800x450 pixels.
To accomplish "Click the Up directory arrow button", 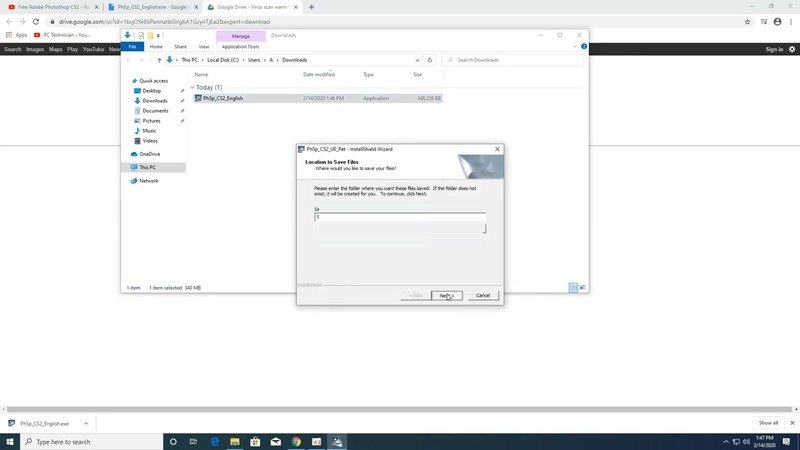I will [159, 60].
